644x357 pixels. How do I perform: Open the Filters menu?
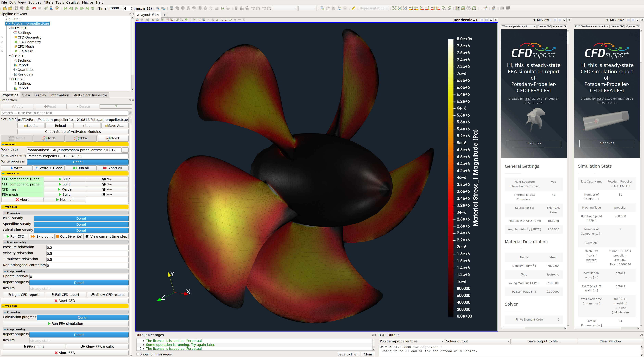coord(48,2)
